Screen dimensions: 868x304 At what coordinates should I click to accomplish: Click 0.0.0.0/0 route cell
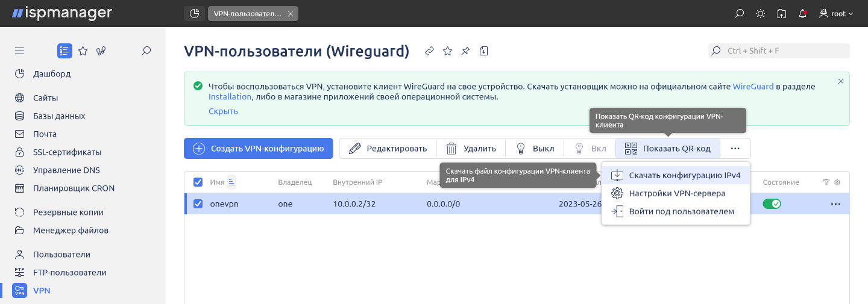(x=443, y=203)
